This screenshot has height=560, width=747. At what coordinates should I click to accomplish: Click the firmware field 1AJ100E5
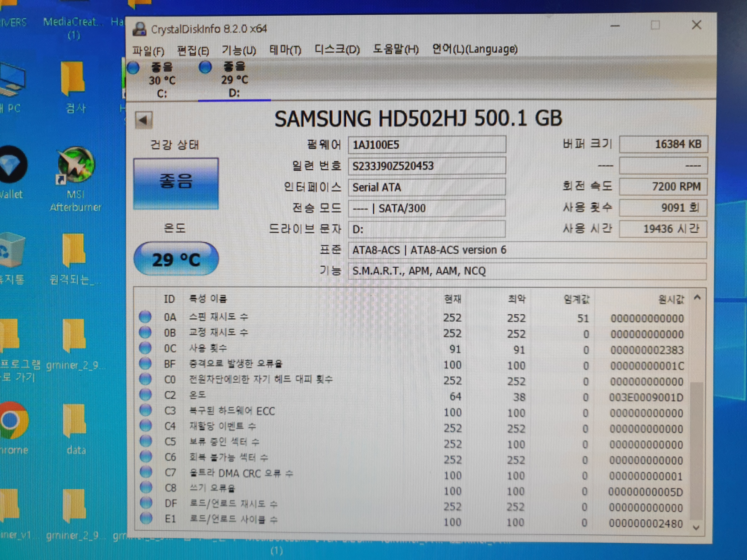tap(427, 144)
